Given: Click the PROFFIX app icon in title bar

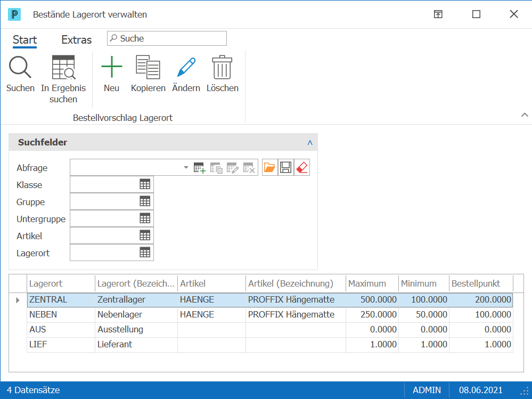Looking at the screenshot, I should tap(14, 14).
